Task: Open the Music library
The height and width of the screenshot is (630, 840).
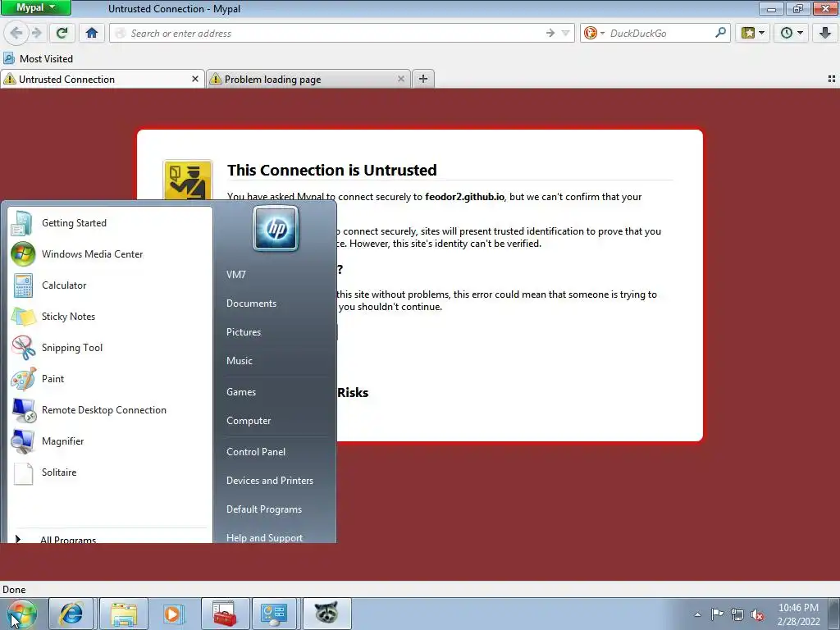Action: pos(274,361)
